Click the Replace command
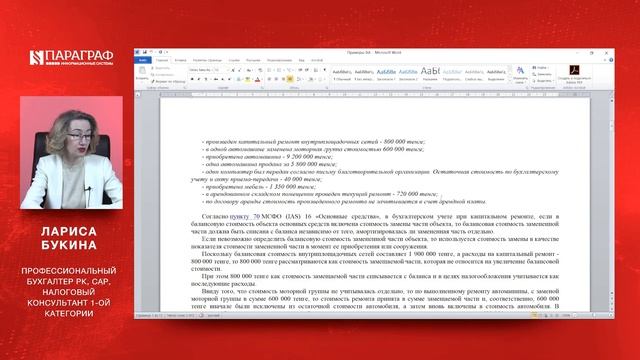The height and width of the screenshot is (360, 640). 542,74
